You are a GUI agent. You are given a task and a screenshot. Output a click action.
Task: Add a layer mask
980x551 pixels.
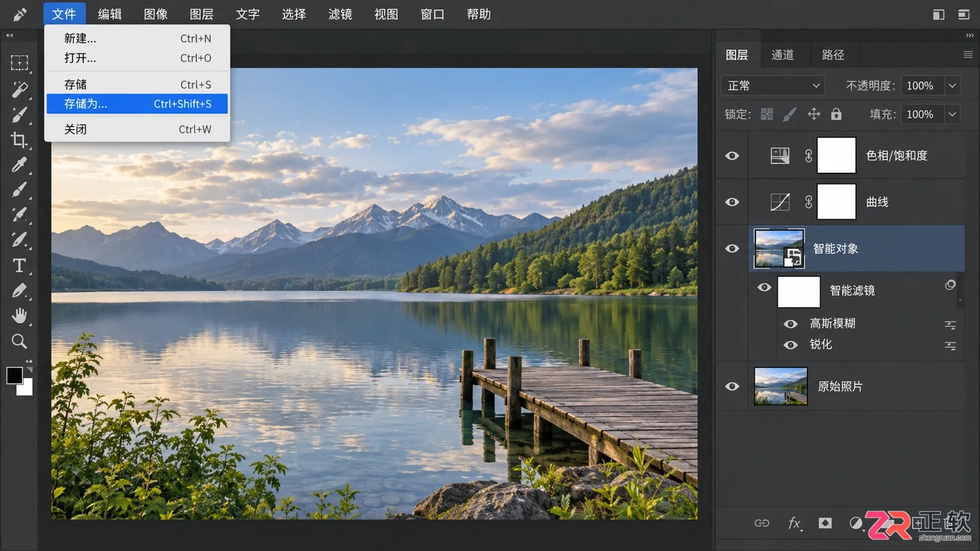(x=825, y=523)
